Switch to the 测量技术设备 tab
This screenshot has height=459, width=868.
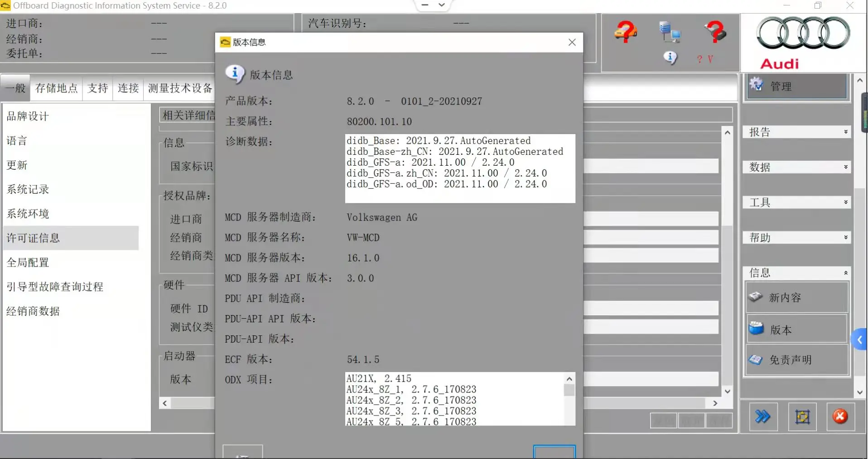click(x=180, y=88)
